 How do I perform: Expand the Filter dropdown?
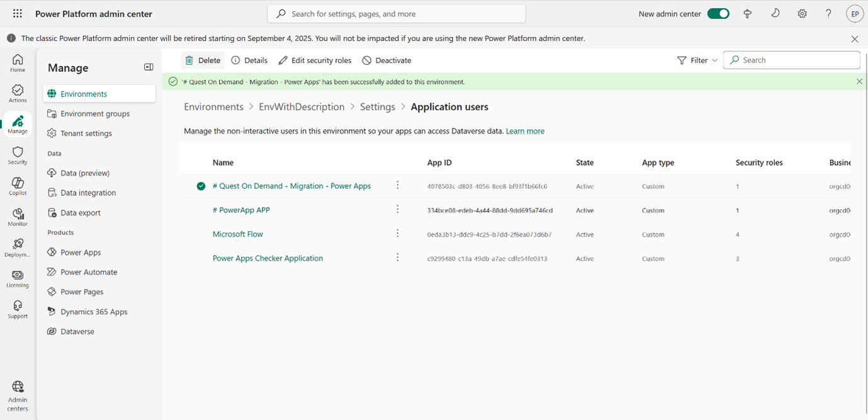point(697,60)
